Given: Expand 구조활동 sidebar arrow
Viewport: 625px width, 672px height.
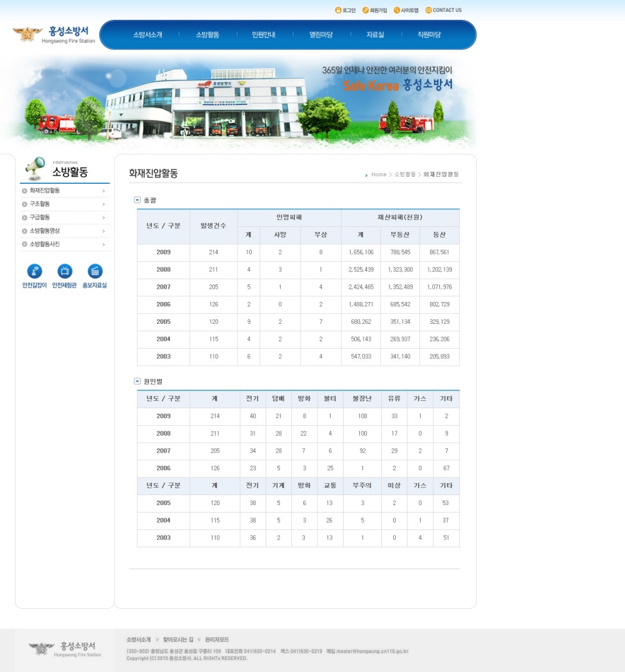Looking at the screenshot, I should [x=104, y=204].
